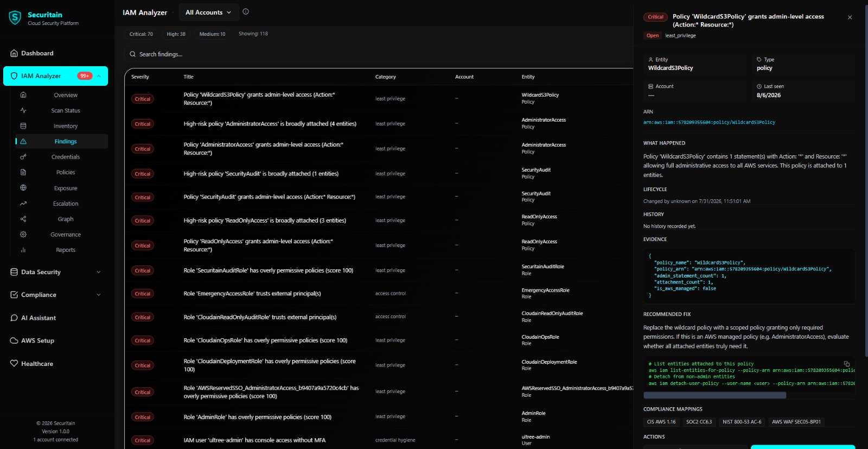Open the ReadOnlyAccess broadly attached finding

(x=379, y=220)
